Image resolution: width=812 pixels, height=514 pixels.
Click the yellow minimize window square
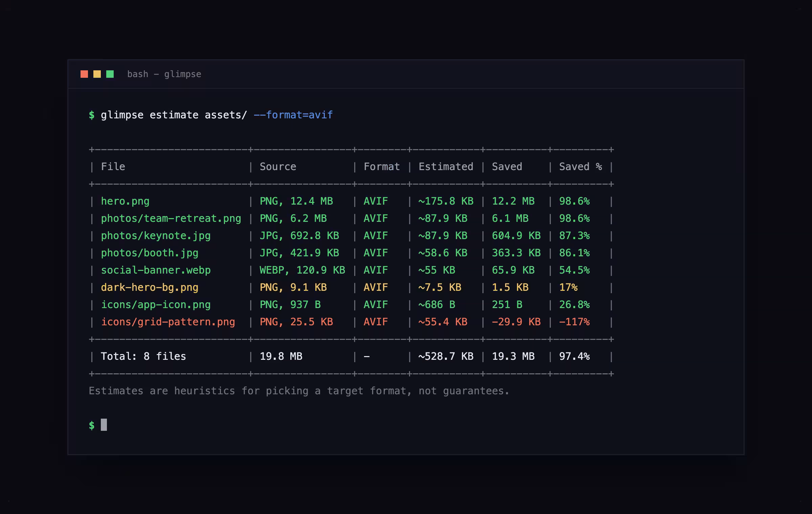(97, 74)
